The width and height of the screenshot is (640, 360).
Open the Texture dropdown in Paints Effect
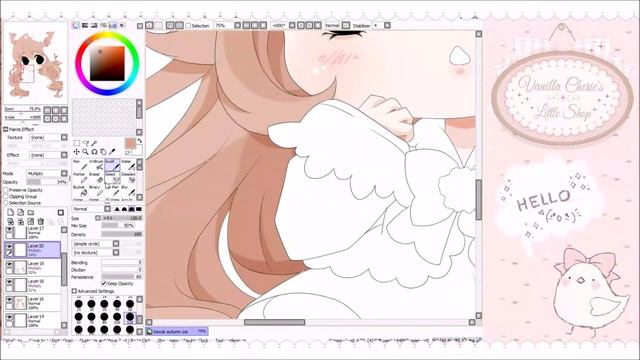pos(49,138)
